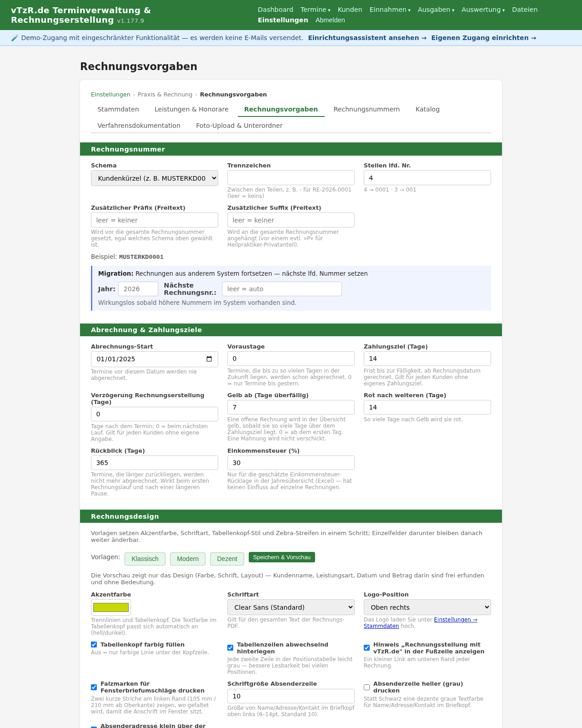Open the Schema dropdown
Screen dimensions: 582x728
(x=155, y=178)
